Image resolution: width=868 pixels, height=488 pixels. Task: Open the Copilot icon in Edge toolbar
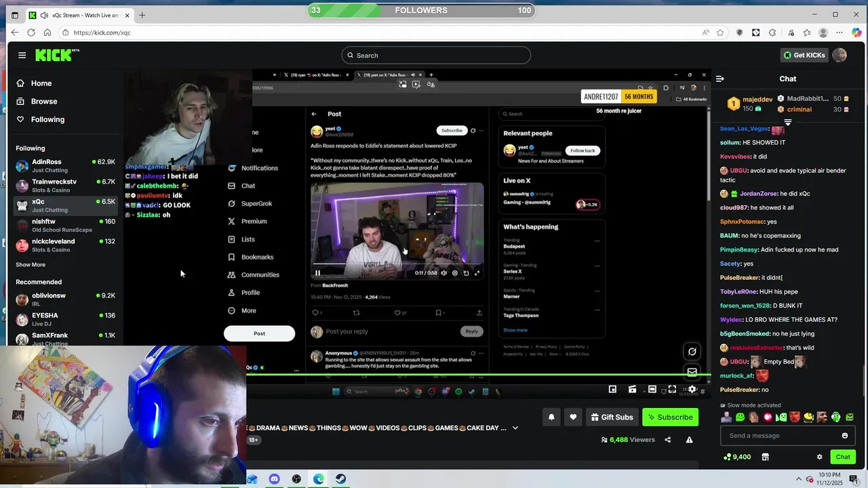pyautogui.click(x=856, y=33)
